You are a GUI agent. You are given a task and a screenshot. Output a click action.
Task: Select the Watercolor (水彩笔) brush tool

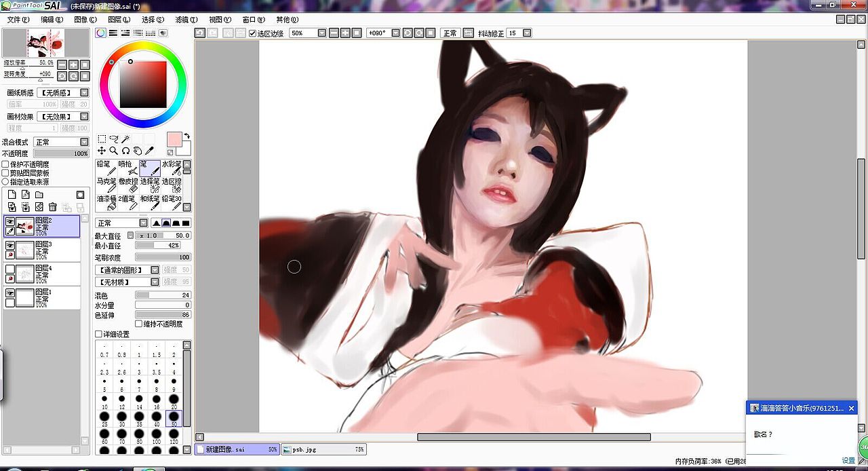click(172, 168)
